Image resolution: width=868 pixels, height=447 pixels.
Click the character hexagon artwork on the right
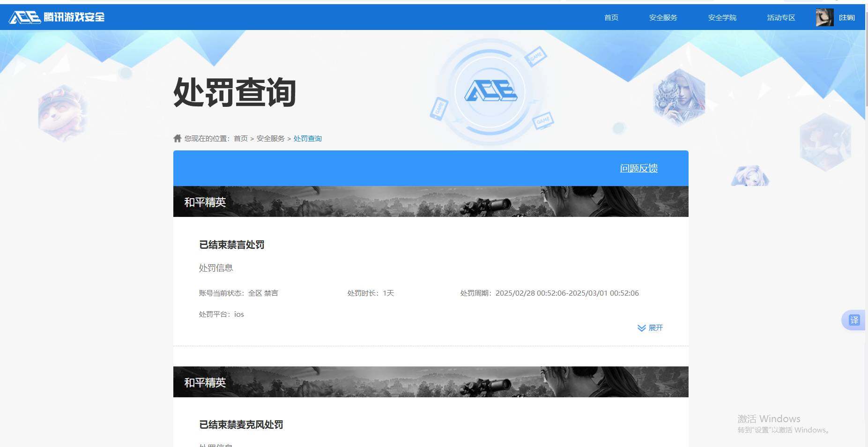(680, 97)
